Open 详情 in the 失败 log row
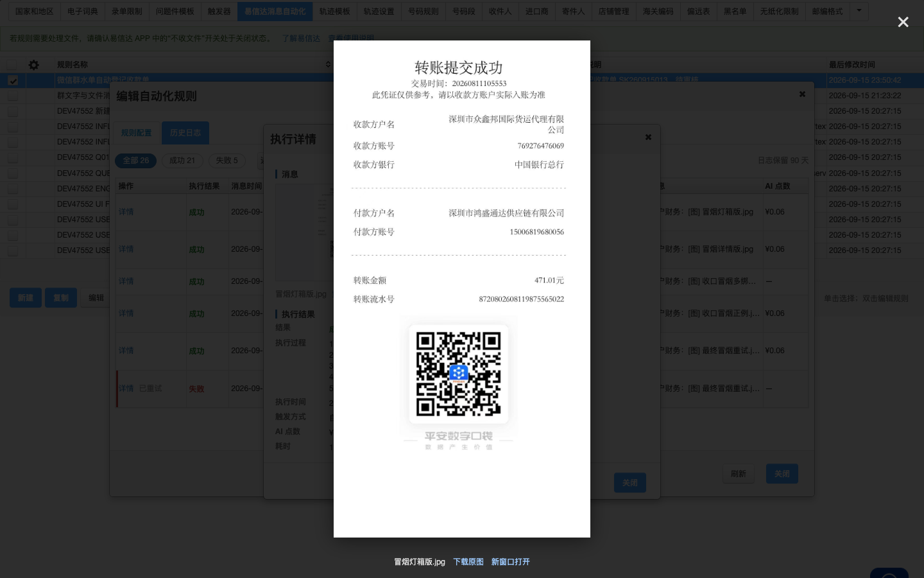 click(126, 389)
